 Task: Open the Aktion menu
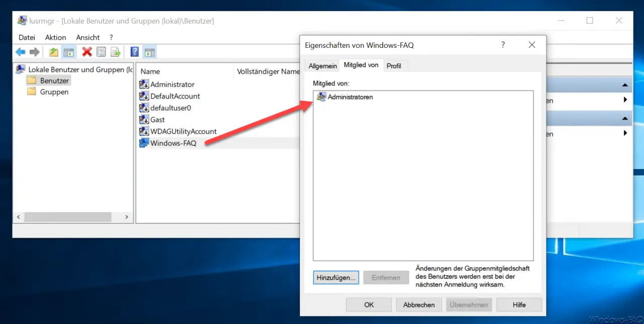(x=55, y=37)
